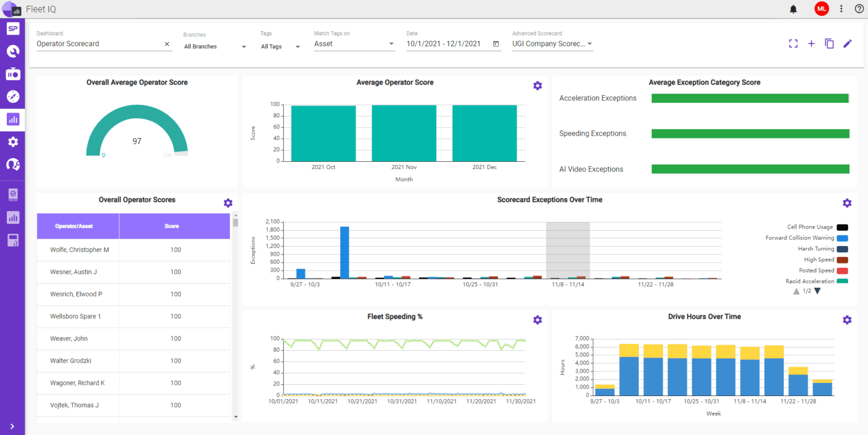Open the All Branches dropdown
Viewport: 868px width, 435px height.
coord(215,46)
